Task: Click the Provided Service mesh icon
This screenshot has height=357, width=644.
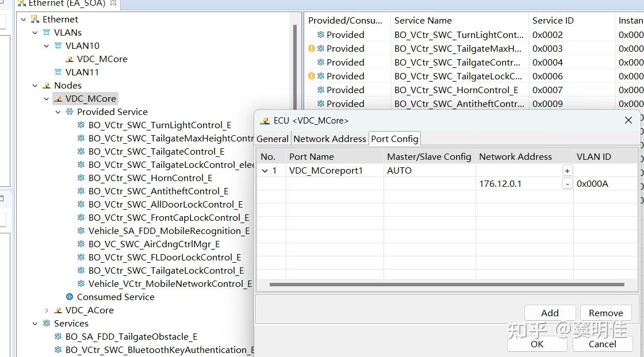Action: click(69, 112)
